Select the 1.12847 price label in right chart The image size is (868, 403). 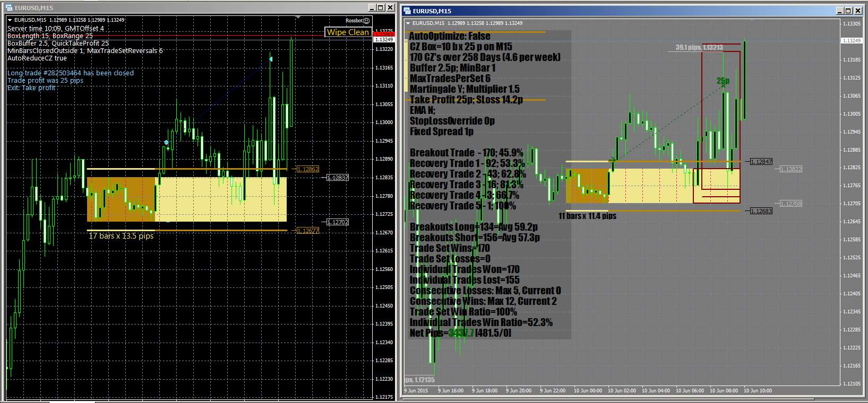[761, 161]
